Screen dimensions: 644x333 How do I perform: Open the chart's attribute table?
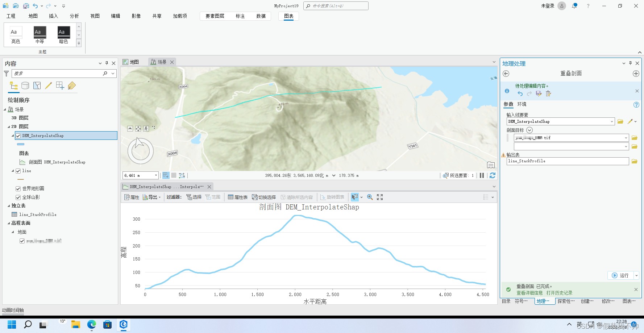click(237, 197)
